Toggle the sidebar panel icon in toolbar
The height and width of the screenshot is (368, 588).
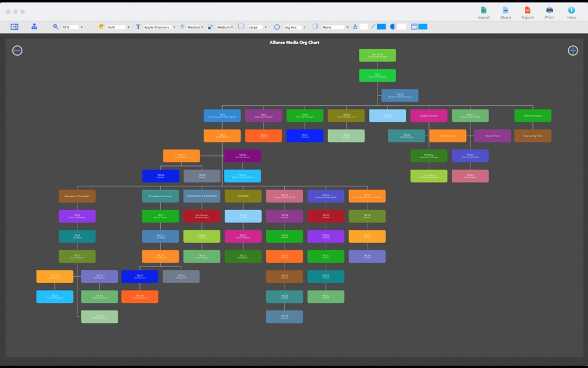tap(14, 27)
